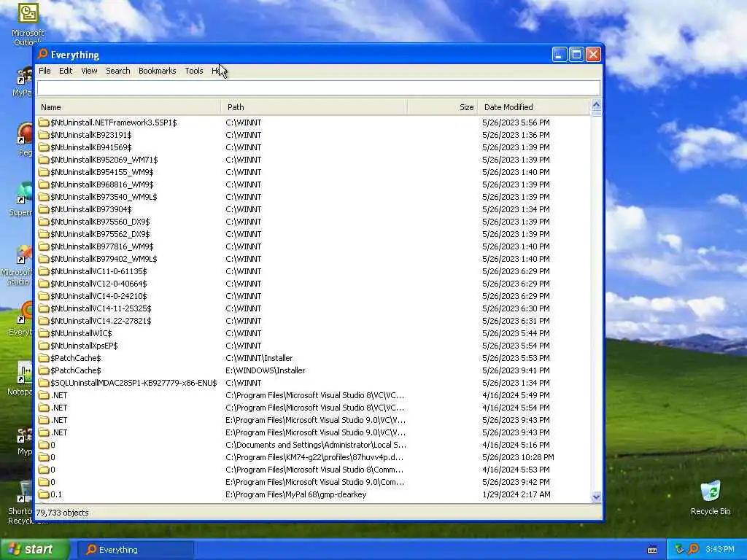
Task: Select folder icon of $NtUninstallKB954155_WM9$
Action: [44, 172]
